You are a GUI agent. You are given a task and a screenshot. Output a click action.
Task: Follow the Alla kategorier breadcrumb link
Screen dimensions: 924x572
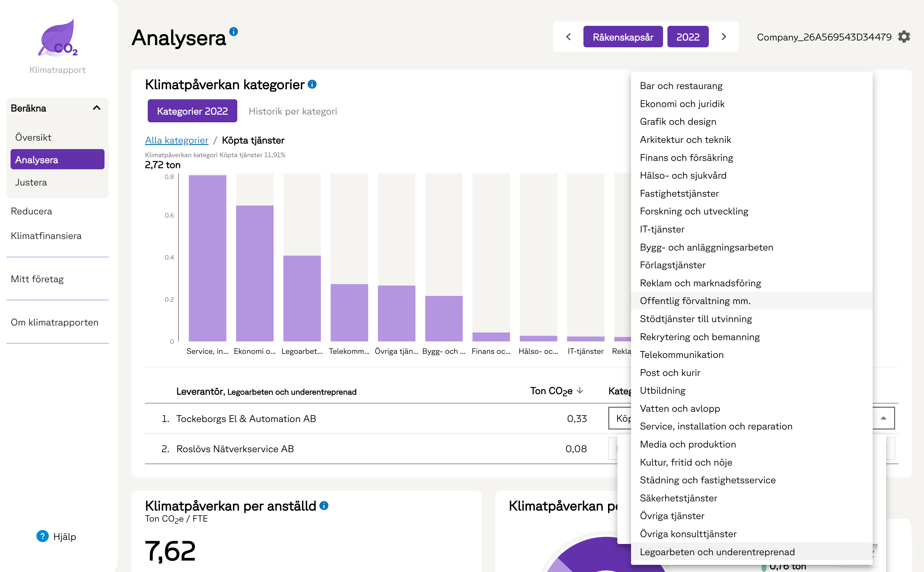[x=177, y=140]
